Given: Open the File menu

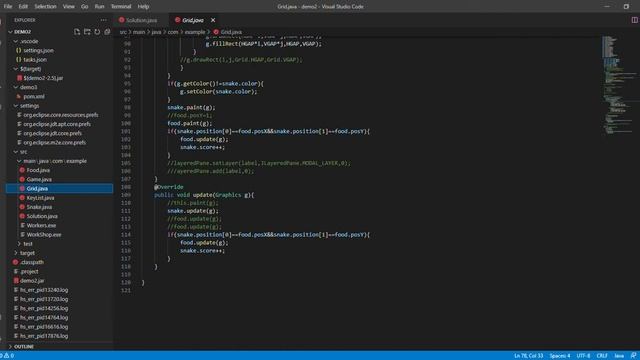Looking at the screenshot, I should (x=8, y=7).
